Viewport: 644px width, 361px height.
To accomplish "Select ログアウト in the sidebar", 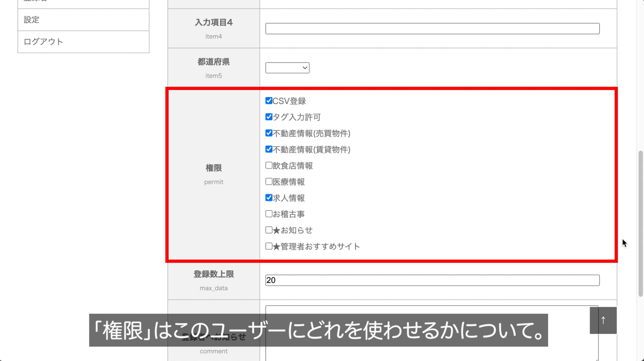I will [x=84, y=42].
